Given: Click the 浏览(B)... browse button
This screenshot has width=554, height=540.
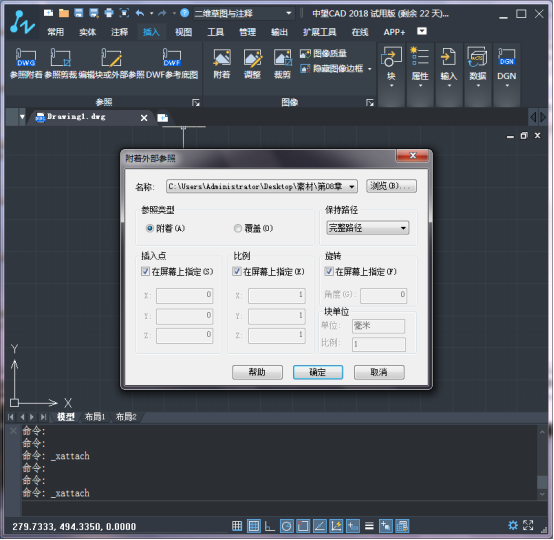Looking at the screenshot, I should pyautogui.click(x=391, y=186).
